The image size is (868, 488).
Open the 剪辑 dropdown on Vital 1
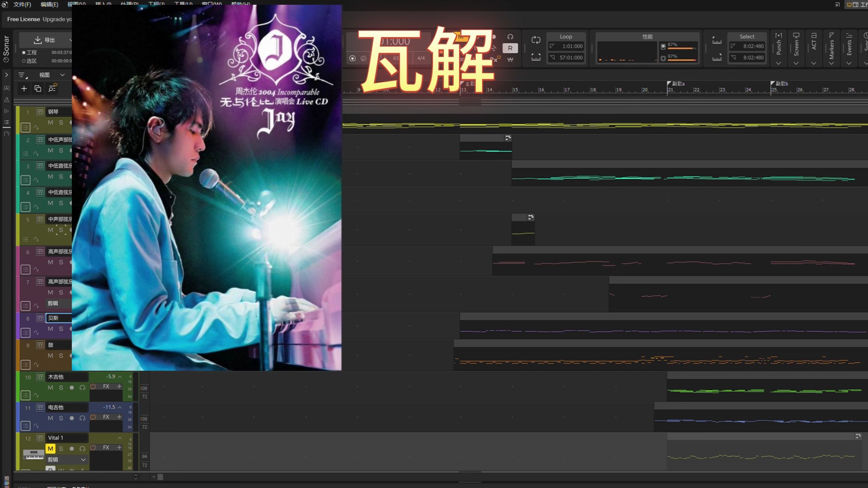pos(66,460)
